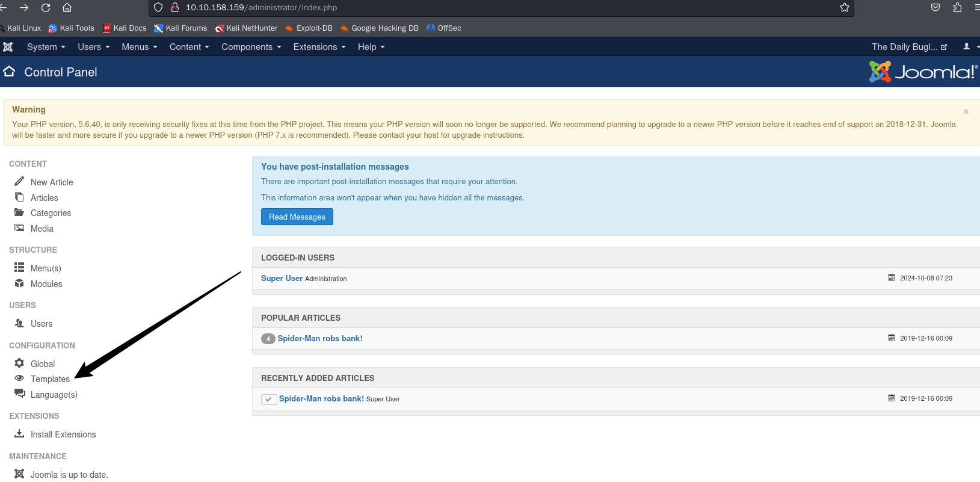
Task: Click the Templates eye icon
Action: (19, 378)
